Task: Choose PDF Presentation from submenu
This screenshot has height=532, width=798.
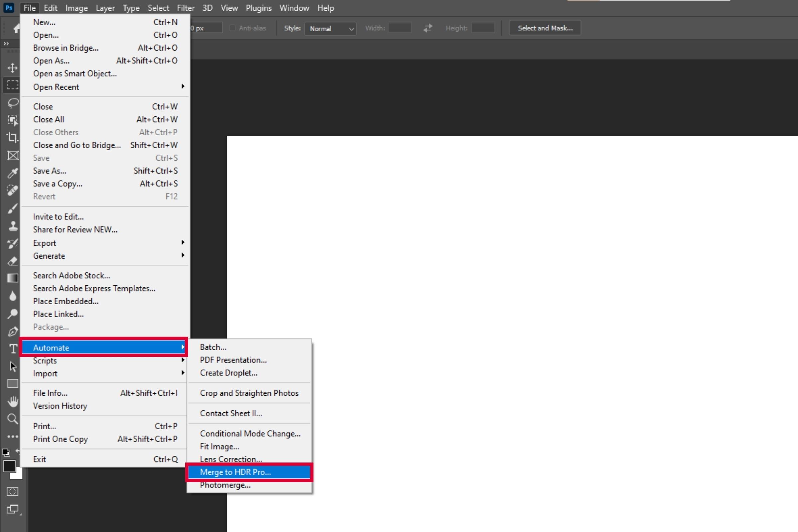Action: coord(249,360)
